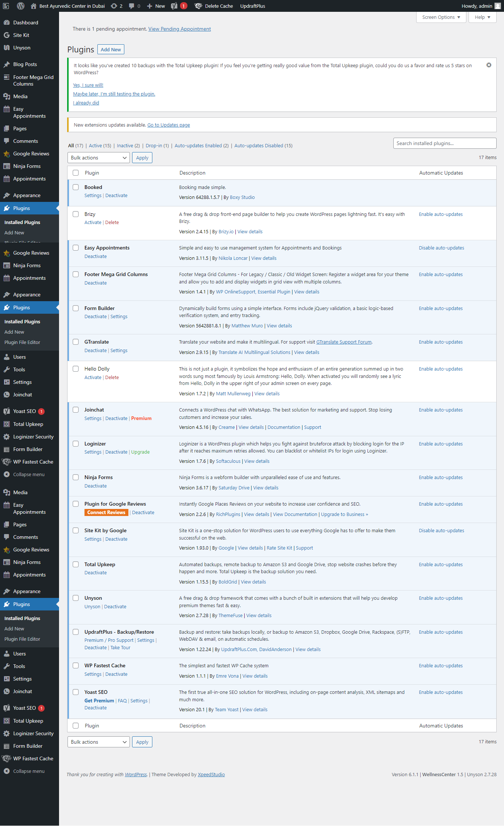Disable auto-updates for Site Kit by Google
This screenshot has height=826, width=504.
[441, 531]
